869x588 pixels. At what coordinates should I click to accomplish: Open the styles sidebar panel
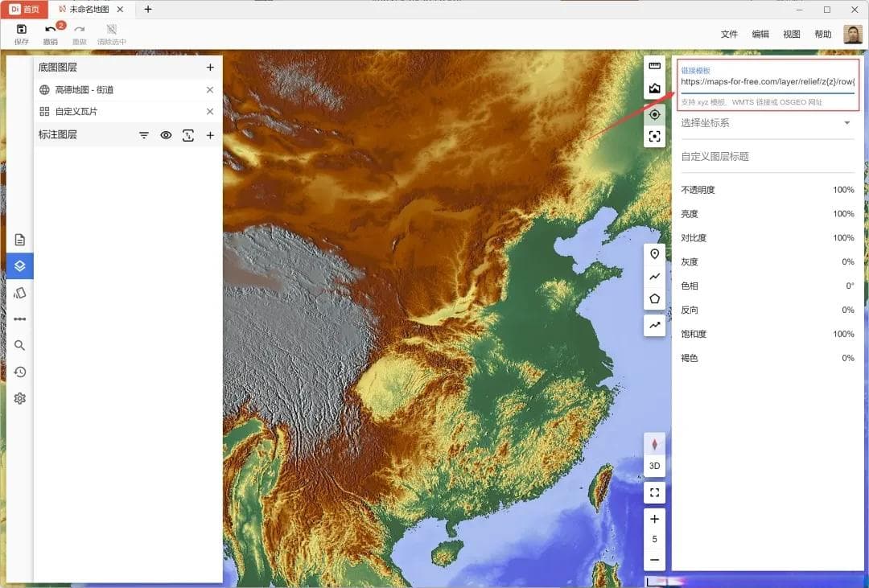[20, 293]
